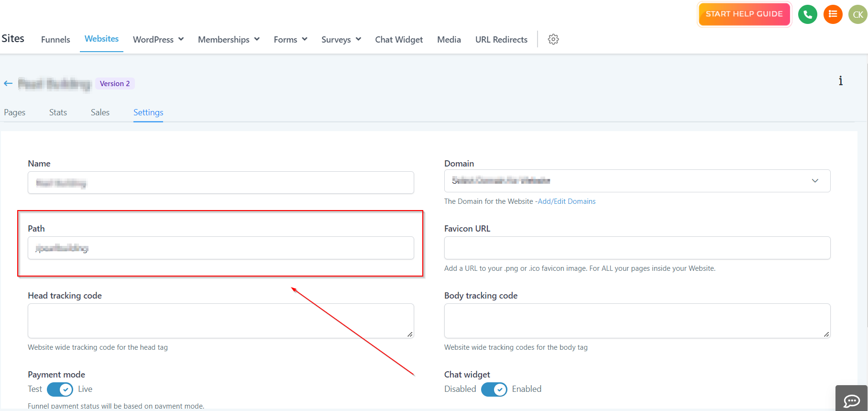Expand the Surveys dropdown menu

pyautogui.click(x=341, y=40)
